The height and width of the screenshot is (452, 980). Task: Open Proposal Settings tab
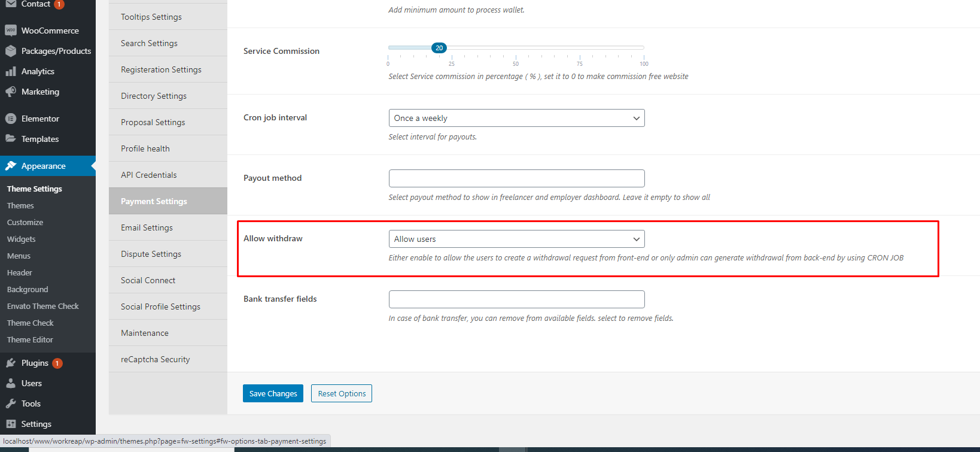pos(168,122)
